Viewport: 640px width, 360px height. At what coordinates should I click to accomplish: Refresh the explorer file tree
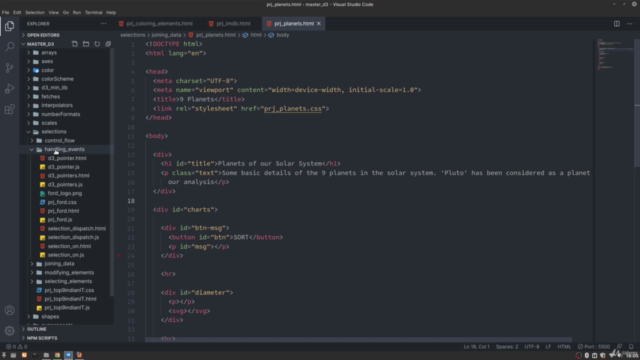tap(97, 44)
